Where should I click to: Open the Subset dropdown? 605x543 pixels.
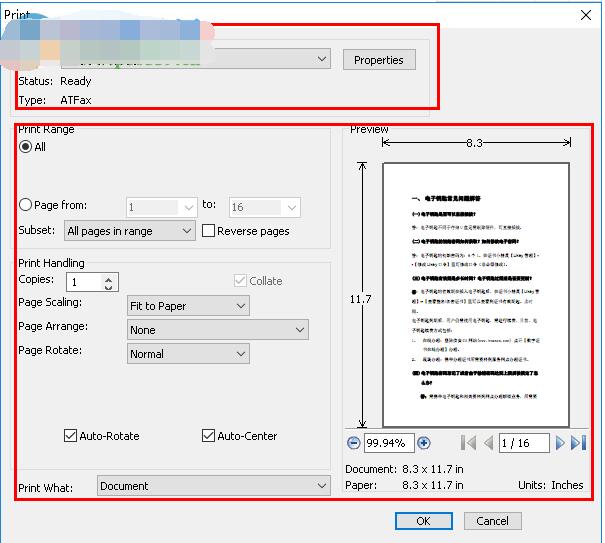pos(129,231)
